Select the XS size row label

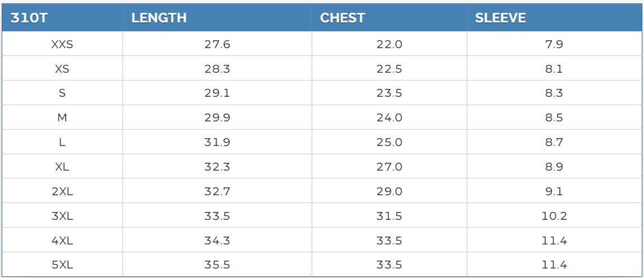click(x=62, y=69)
